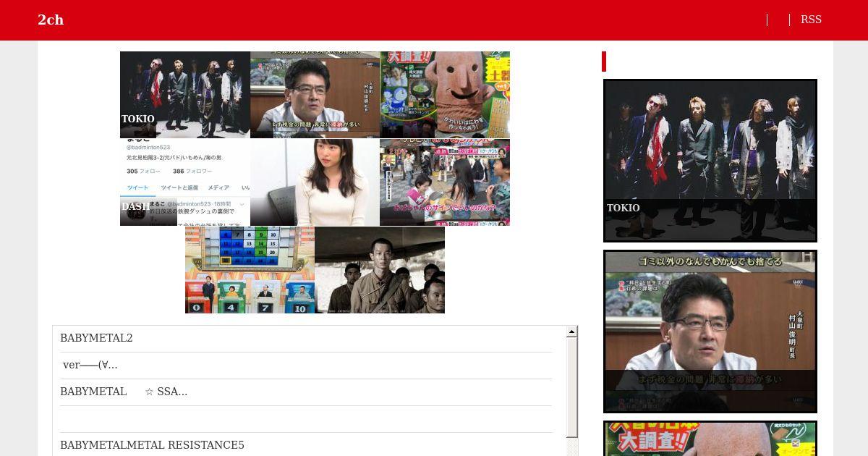
Task: Click the DASH label on grid thumbnail
Action: tap(135, 206)
